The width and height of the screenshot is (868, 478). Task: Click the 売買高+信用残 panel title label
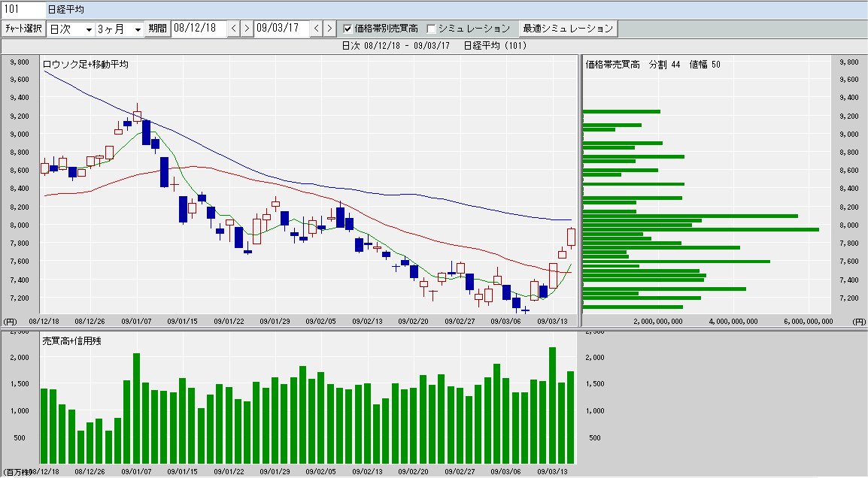(x=71, y=340)
